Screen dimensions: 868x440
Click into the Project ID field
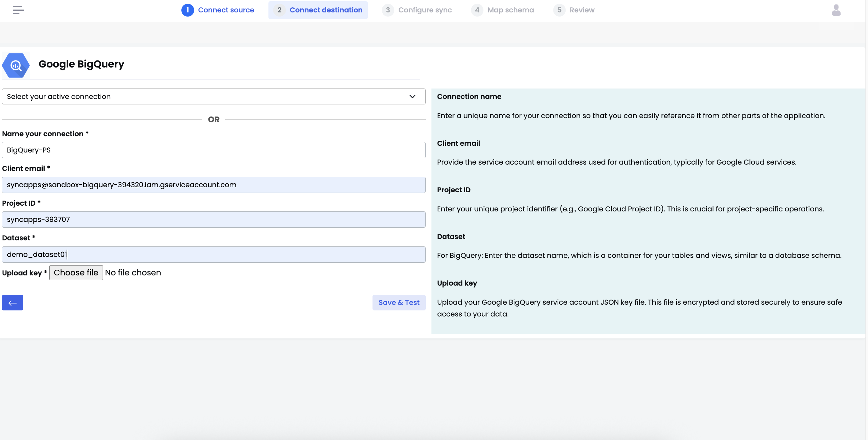pos(213,219)
